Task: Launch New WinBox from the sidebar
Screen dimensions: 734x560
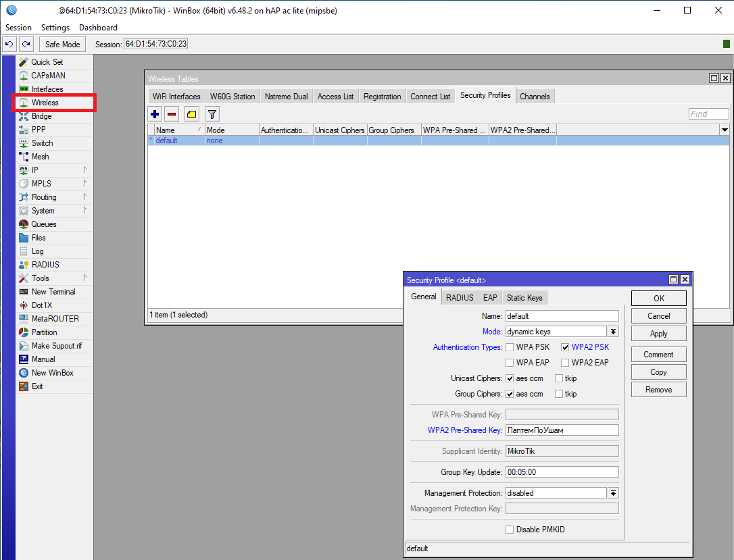Action: tap(53, 373)
